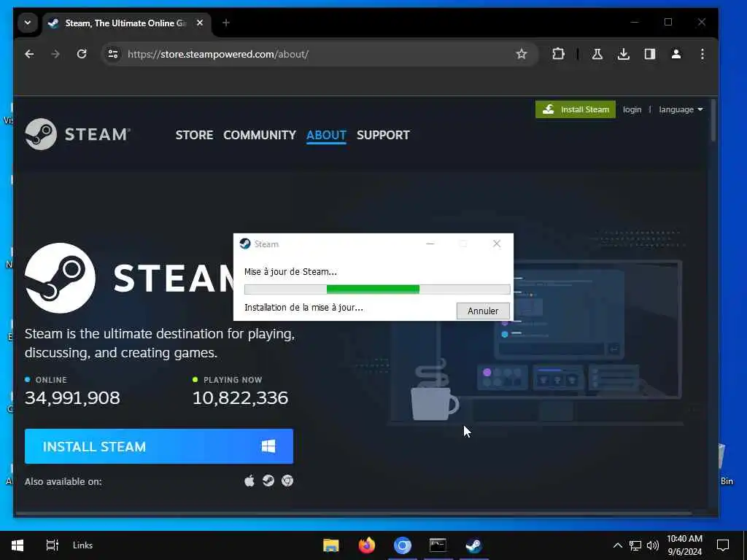
Task: Open Firefox from the taskbar
Action: pyautogui.click(x=366, y=545)
